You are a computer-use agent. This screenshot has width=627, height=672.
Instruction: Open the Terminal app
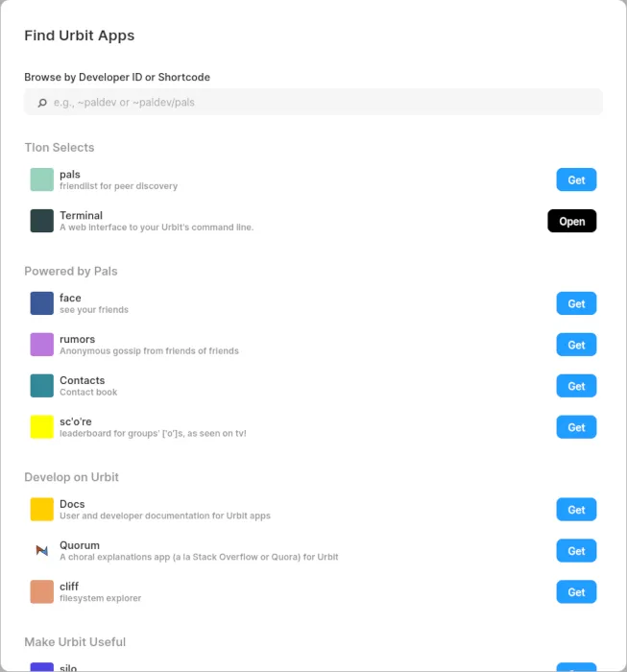click(x=572, y=221)
